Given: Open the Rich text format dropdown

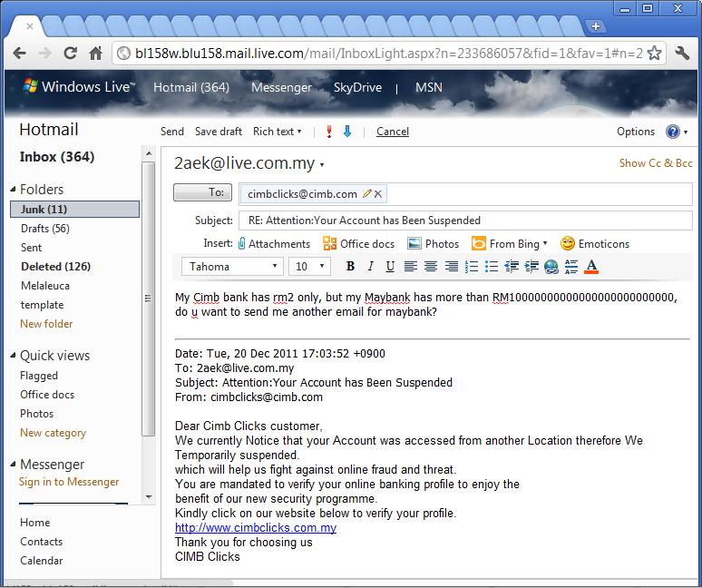Looking at the screenshot, I should (x=278, y=132).
